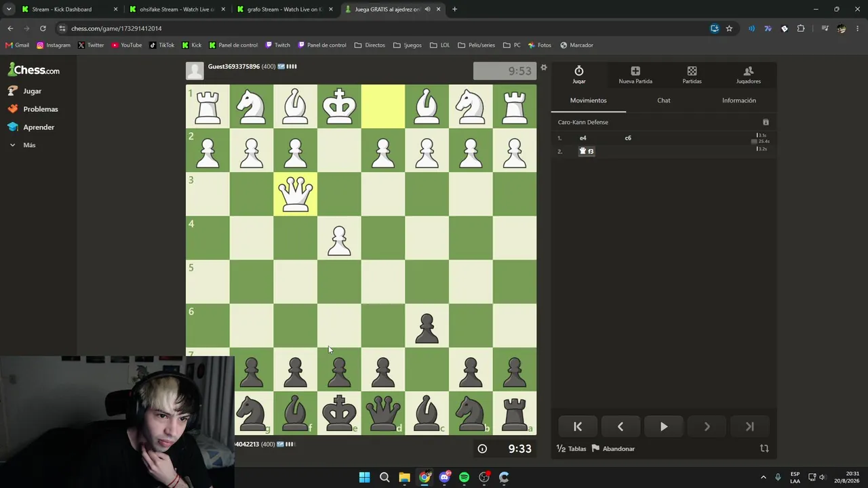The height and width of the screenshot is (488, 868).
Task: Click the black queen piece
Action: point(382,413)
